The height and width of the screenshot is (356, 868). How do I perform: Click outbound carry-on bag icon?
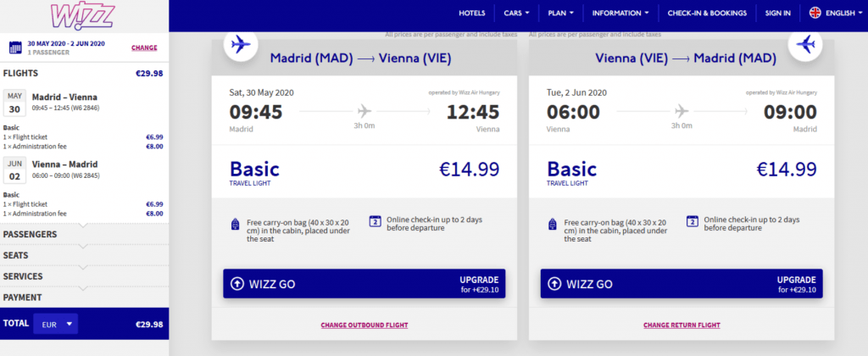click(x=235, y=224)
